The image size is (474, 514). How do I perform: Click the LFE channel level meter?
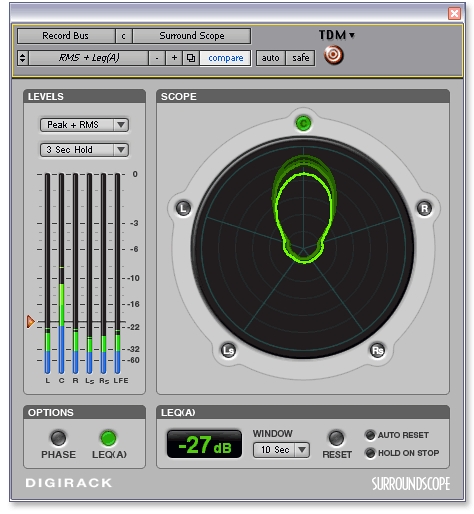(117, 273)
